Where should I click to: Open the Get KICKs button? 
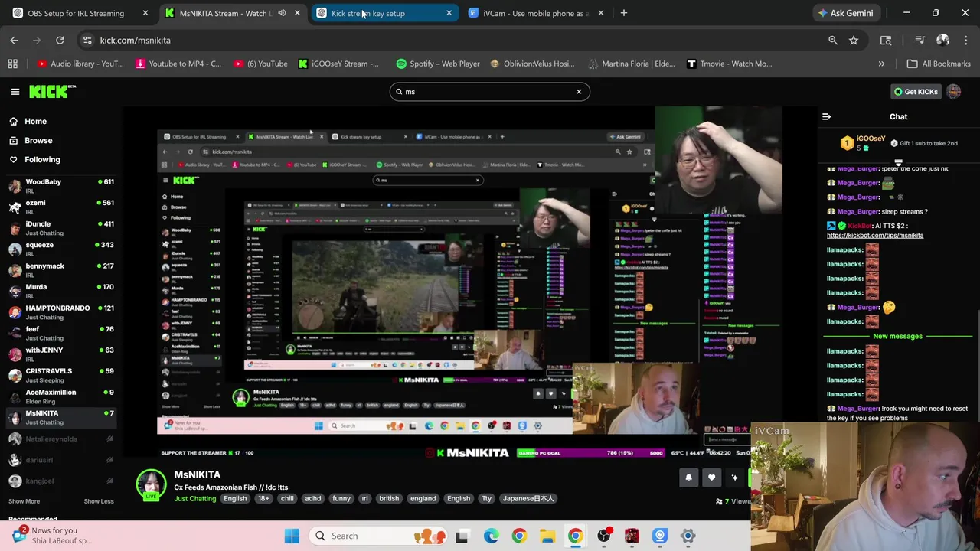[x=915, y=92]
